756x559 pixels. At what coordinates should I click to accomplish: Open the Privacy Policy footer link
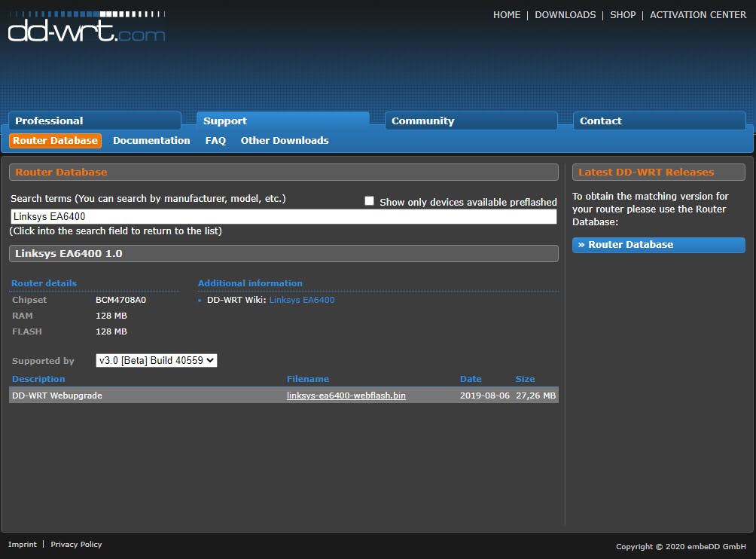coord(76,544)
